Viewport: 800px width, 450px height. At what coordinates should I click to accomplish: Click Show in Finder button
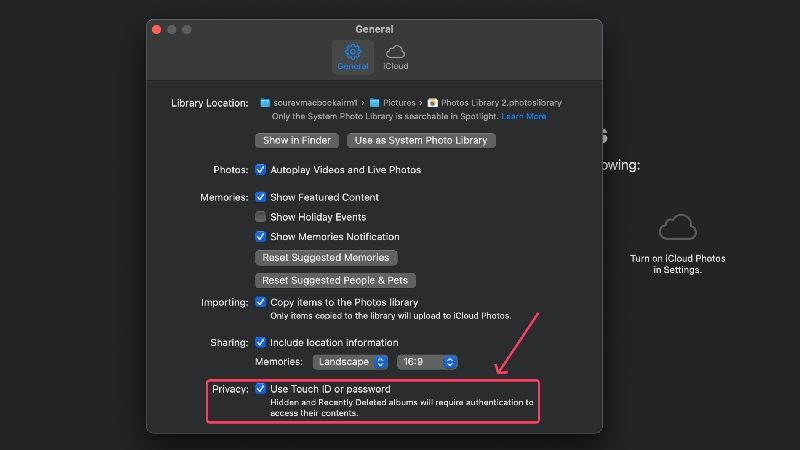coord(297,140)
